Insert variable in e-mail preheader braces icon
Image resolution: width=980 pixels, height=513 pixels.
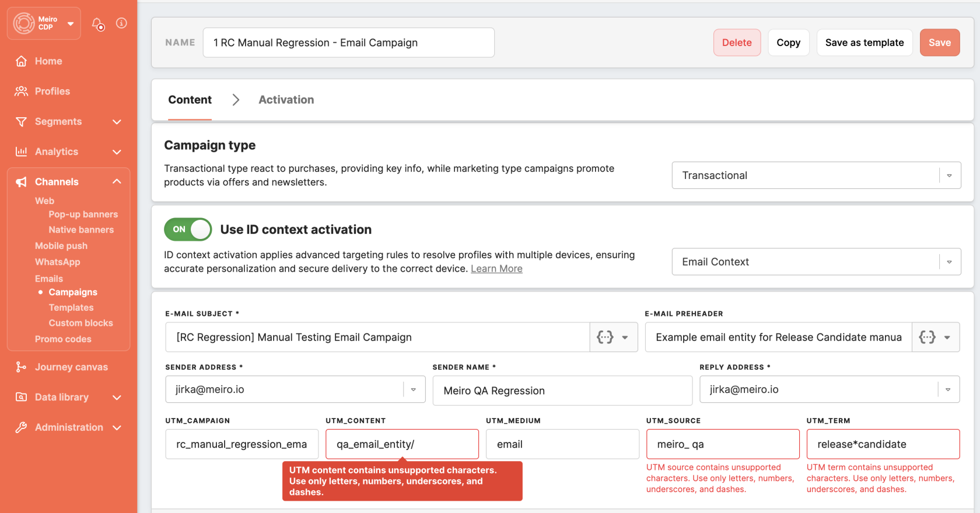(x=927, y=338)
